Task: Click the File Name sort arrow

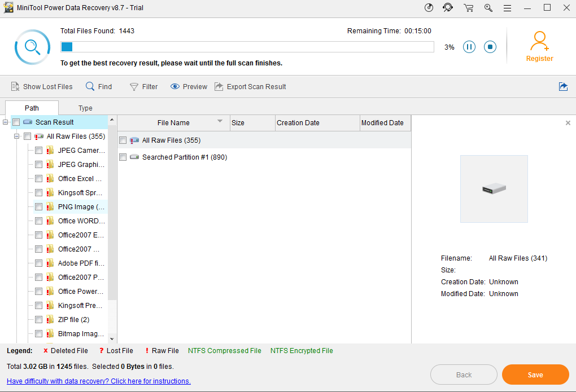Action: tap(220, 121)
